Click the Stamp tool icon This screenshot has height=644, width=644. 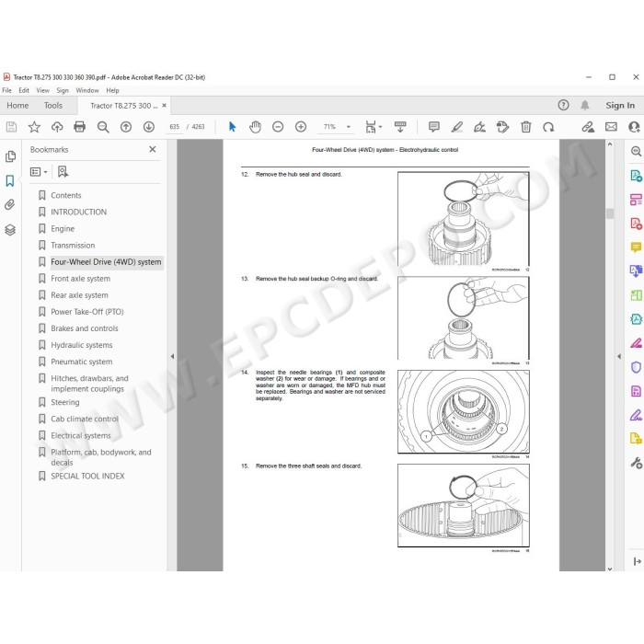tap(502, 127)
